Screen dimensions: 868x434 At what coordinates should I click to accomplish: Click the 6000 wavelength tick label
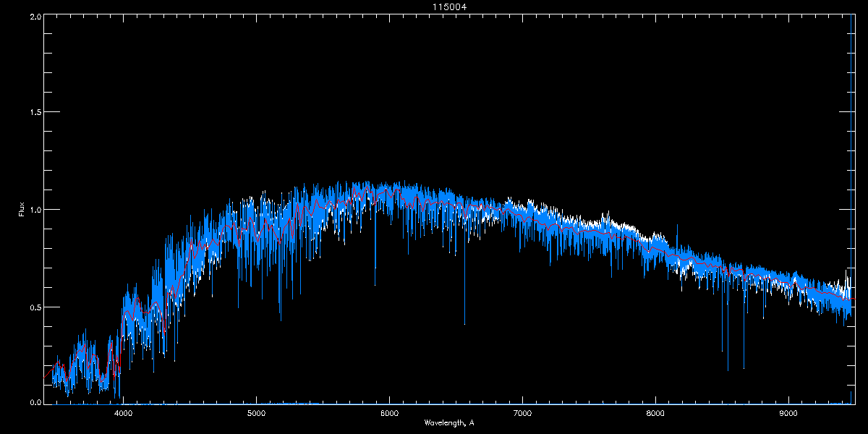389,413
